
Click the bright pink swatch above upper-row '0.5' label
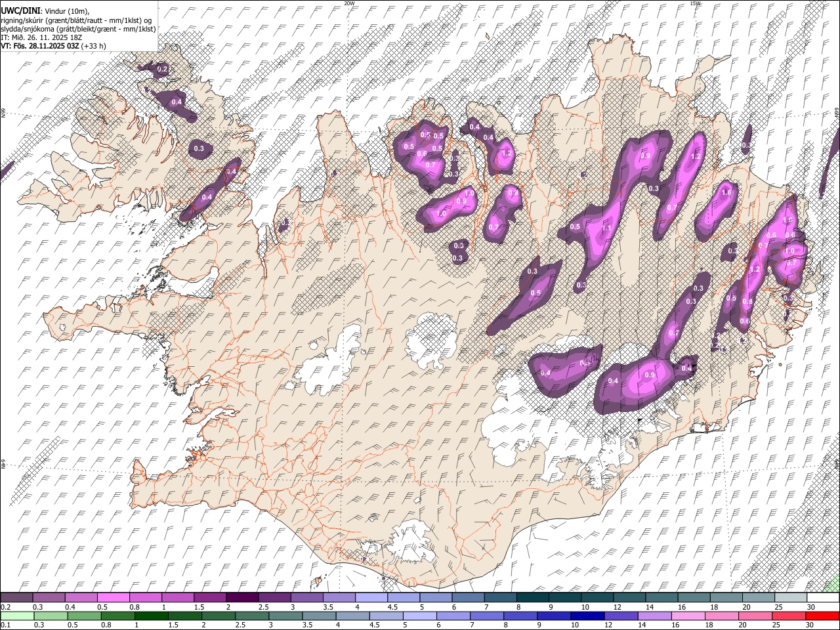113,597
